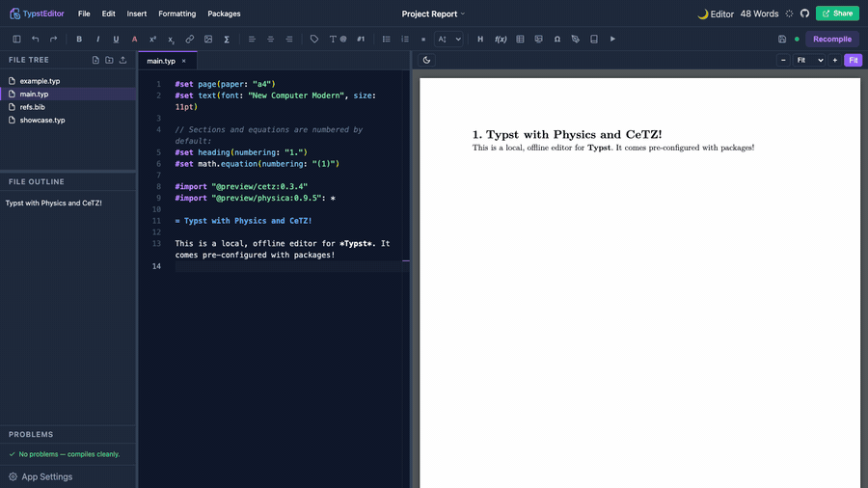The image size is (868, 488).
Task: Open the Fit zoom level dropdown
Action: [x=809, y=61]
